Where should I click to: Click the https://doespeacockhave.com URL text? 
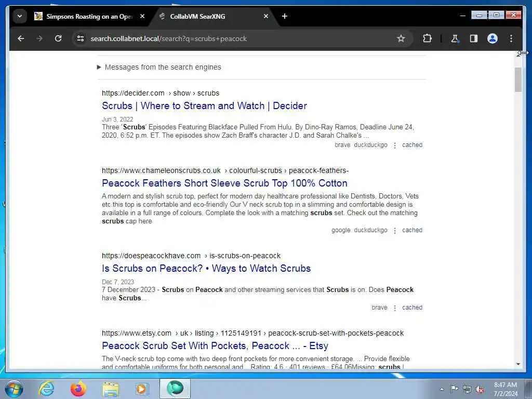click(151, 256)
